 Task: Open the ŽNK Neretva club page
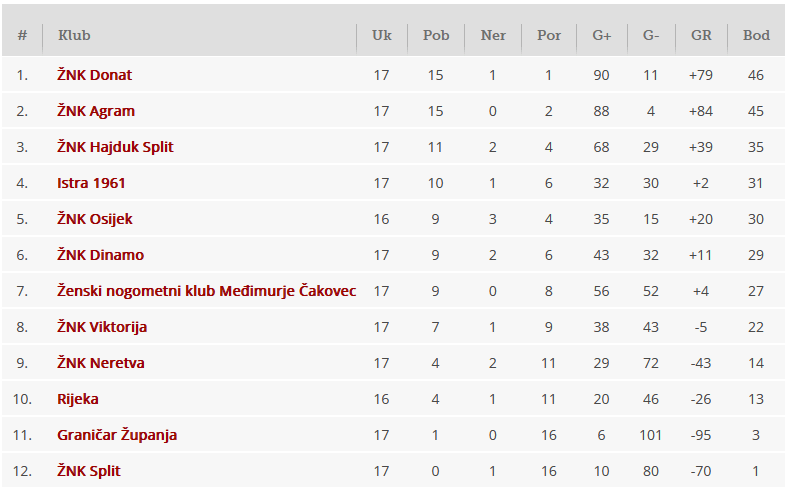(x=101, y=363)
